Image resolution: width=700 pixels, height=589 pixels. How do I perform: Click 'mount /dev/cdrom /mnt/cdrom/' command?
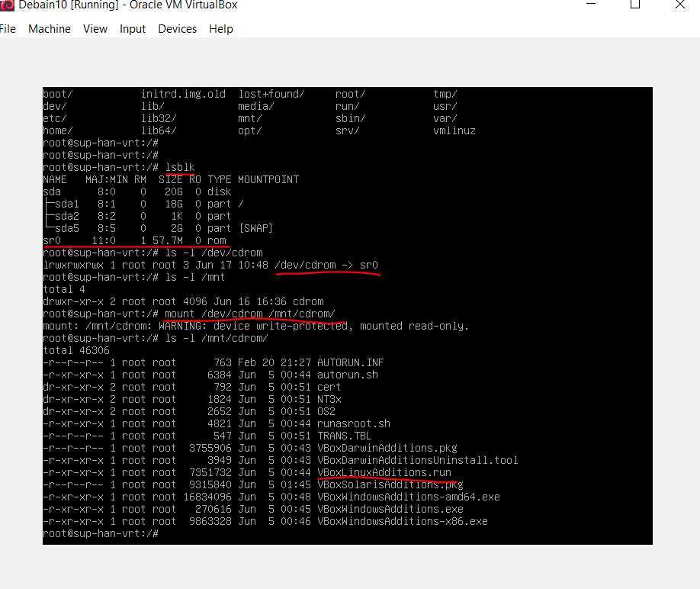249,314
